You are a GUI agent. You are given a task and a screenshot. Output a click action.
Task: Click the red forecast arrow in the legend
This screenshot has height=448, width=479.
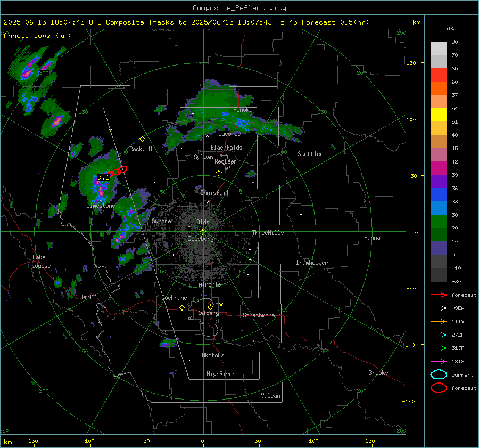pos(439,295)
